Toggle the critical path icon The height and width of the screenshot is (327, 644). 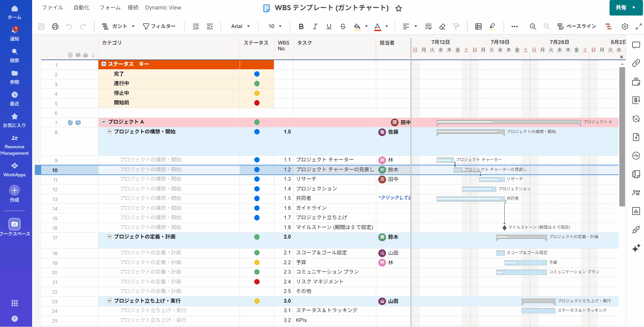(x=609, y=26)
